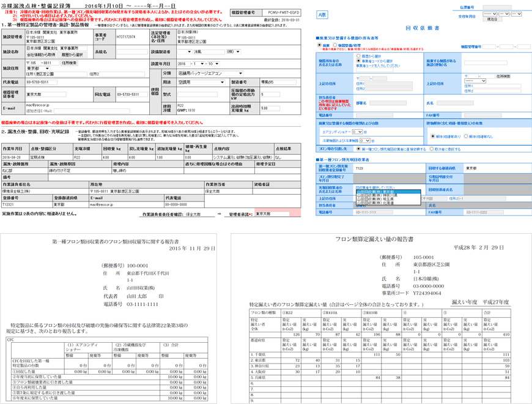
Task: Click the フロン類算定漏えい量の報告書 title
Action: click(x=374, y=239)
